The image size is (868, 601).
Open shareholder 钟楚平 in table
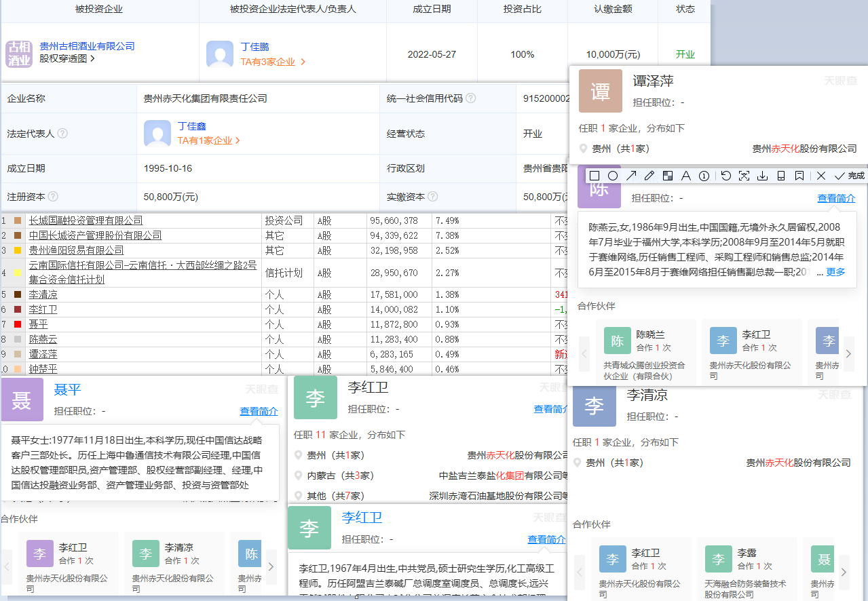coord(43,369)
